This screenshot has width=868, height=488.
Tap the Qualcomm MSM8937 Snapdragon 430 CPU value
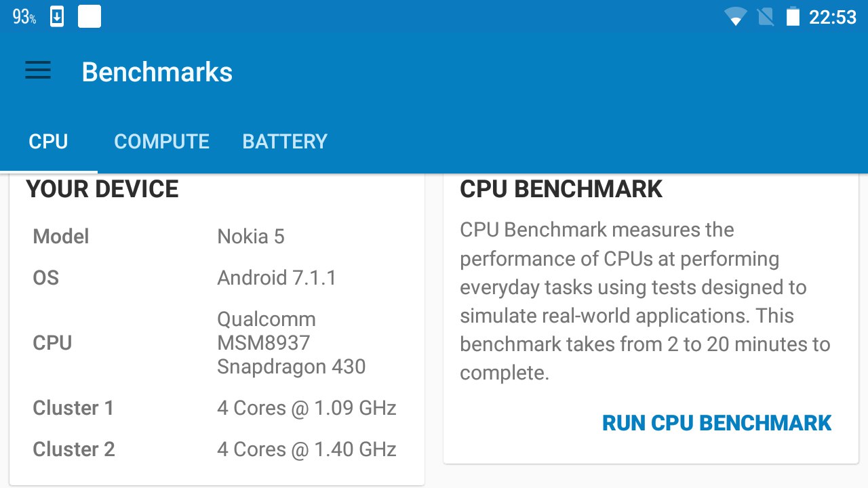(x=292, y=343)
